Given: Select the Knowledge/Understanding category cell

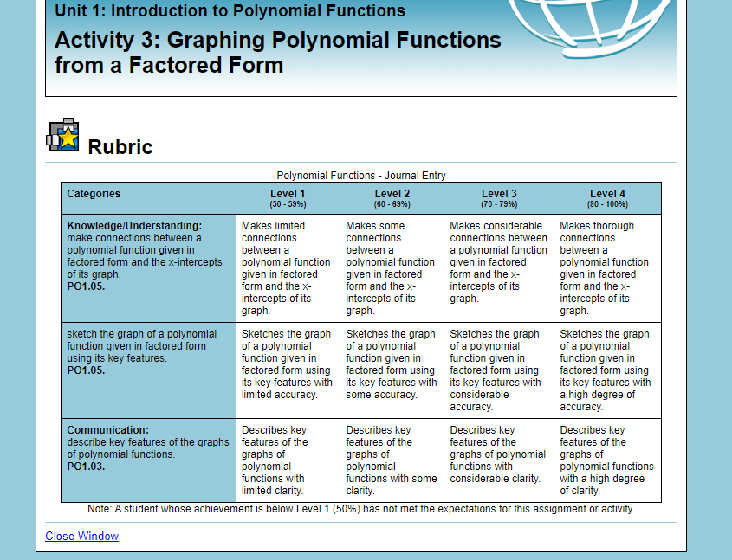Looking at the screenshot, I should [147, 264].
